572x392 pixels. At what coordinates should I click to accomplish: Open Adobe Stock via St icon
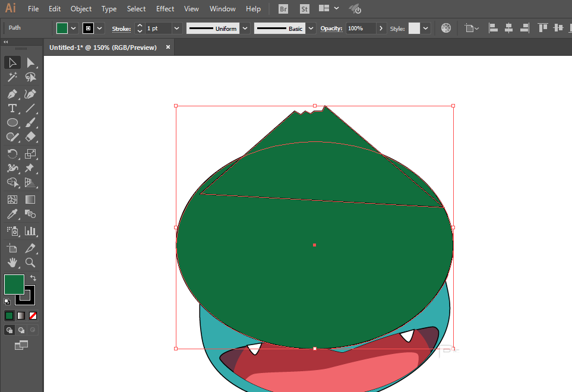point(304,9)
